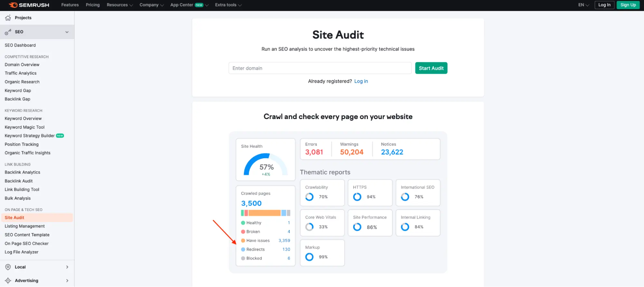
Task: Click the Log In button in header
Action: pyautogui.click(x=604, y=5)
